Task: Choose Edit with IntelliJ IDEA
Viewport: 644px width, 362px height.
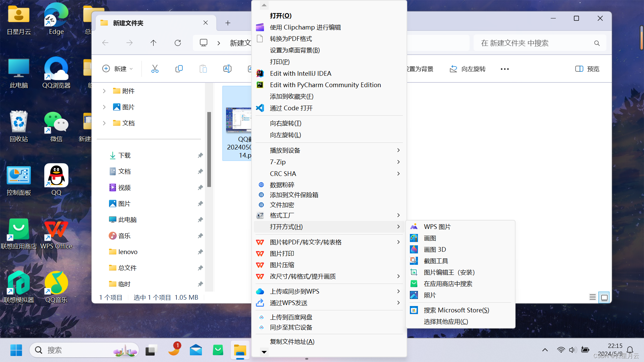Action: point(329,73)
